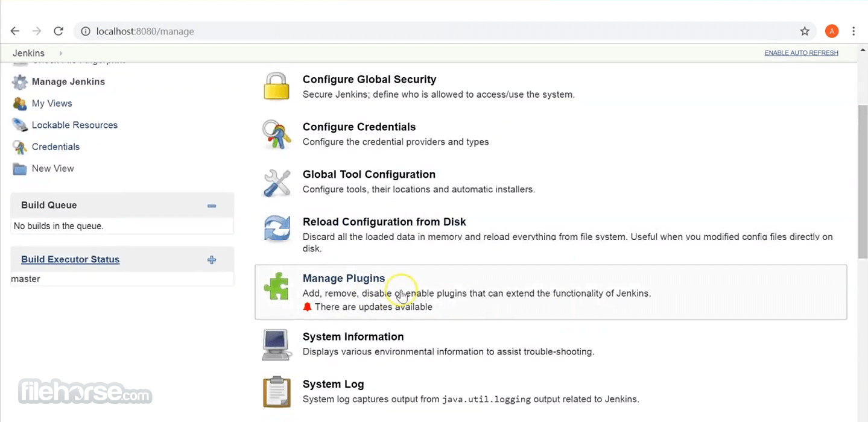The height and width of the screenshot is (422, 868).
Task: Click the browser forward arrow
Action: tap(37, 31)
